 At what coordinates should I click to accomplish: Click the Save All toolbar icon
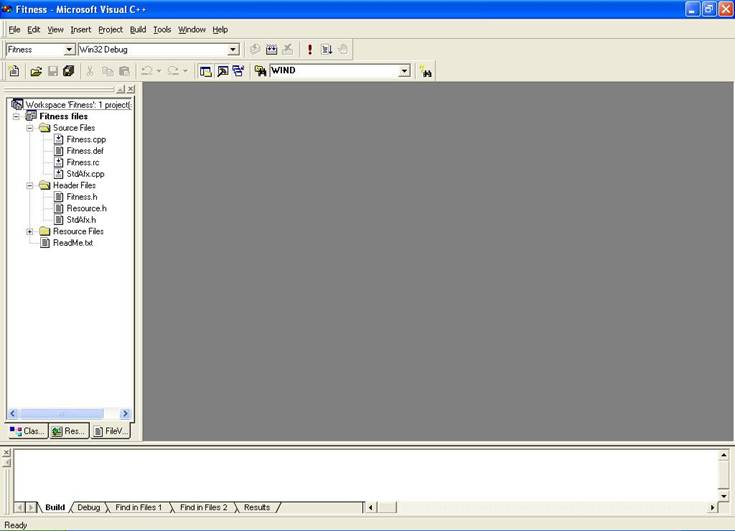pyautogui.click(x=69, y=71)
